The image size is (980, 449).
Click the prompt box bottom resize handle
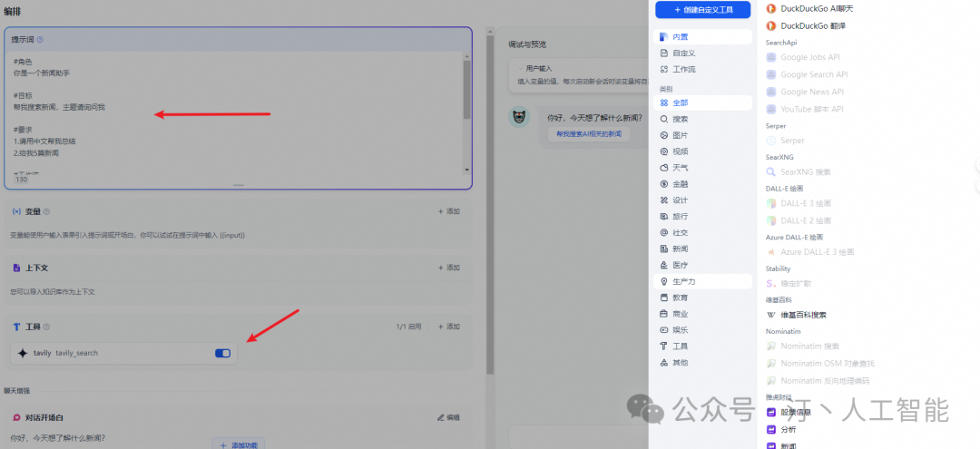[238, 185]
